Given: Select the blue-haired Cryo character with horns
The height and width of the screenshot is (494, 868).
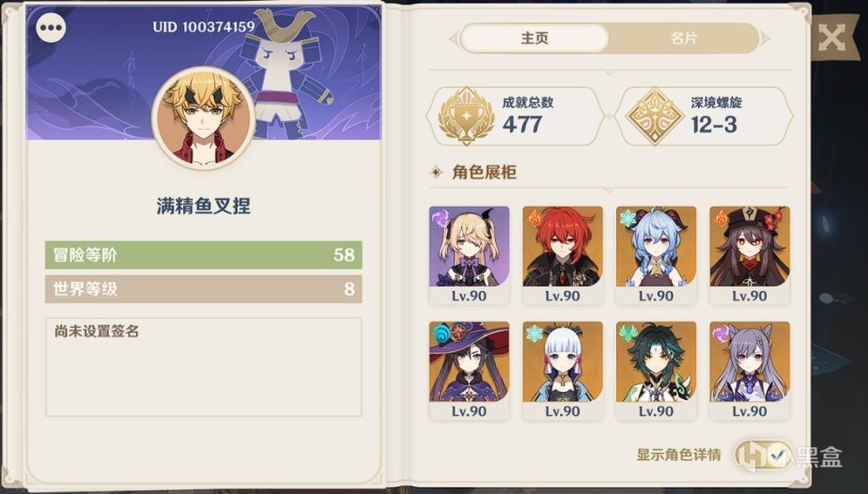Looking at the screenshot, I should [656, 255].
